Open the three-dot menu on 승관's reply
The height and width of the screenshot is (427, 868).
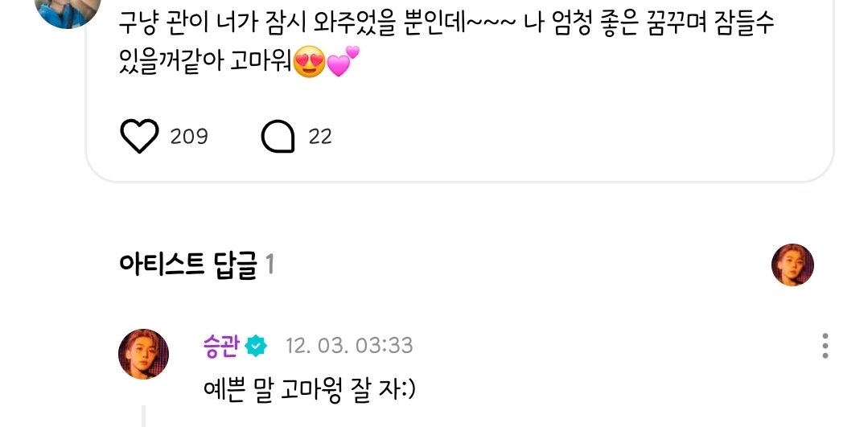pos(825,346)
